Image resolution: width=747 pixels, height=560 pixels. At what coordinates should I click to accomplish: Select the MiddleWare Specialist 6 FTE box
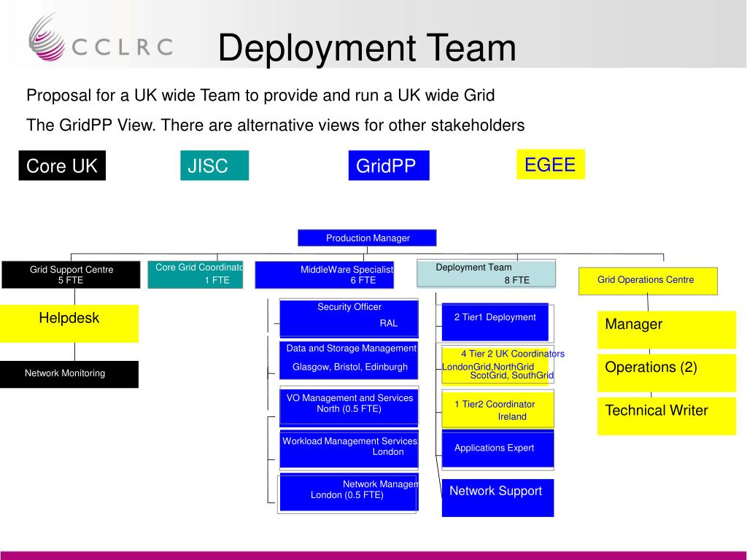(325, 275)
